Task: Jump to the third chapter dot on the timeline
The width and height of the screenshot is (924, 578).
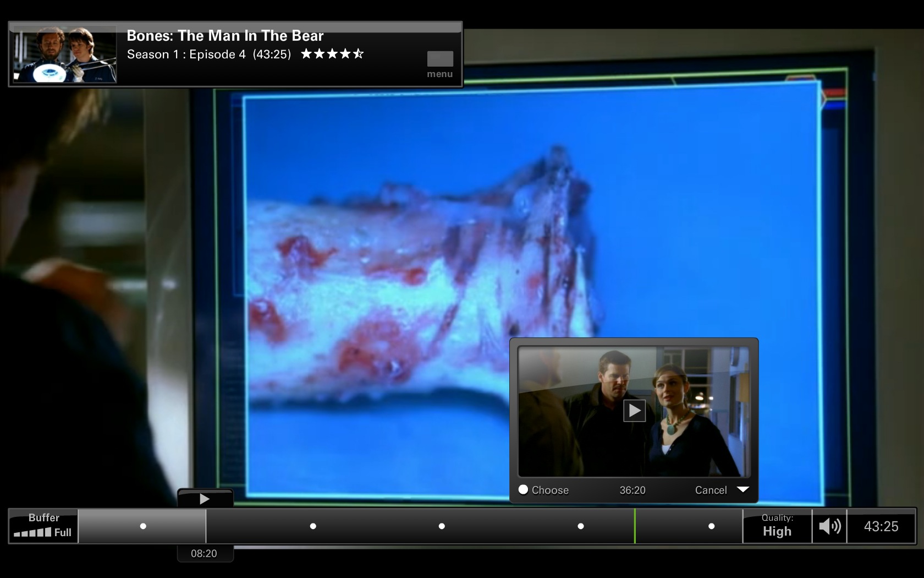Action: coord(442,526)
